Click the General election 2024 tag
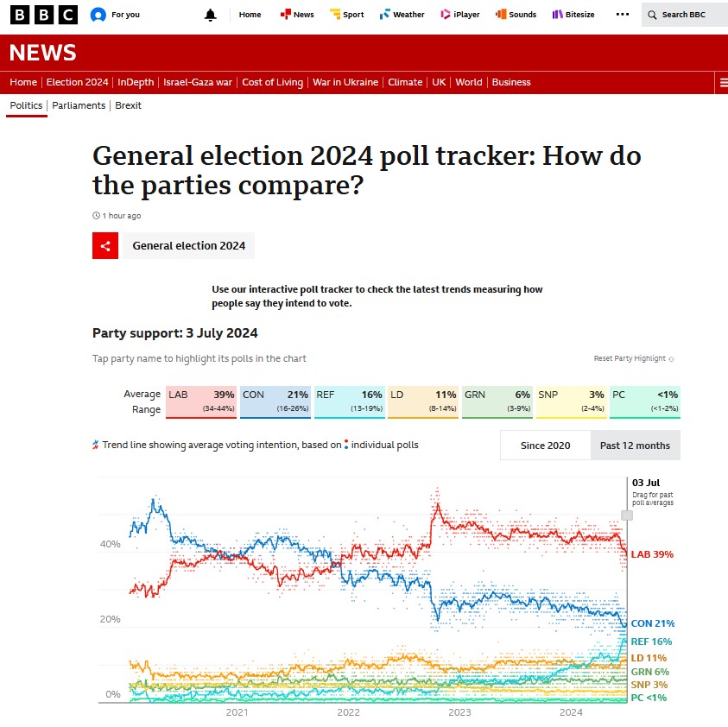 coord(188,245)
